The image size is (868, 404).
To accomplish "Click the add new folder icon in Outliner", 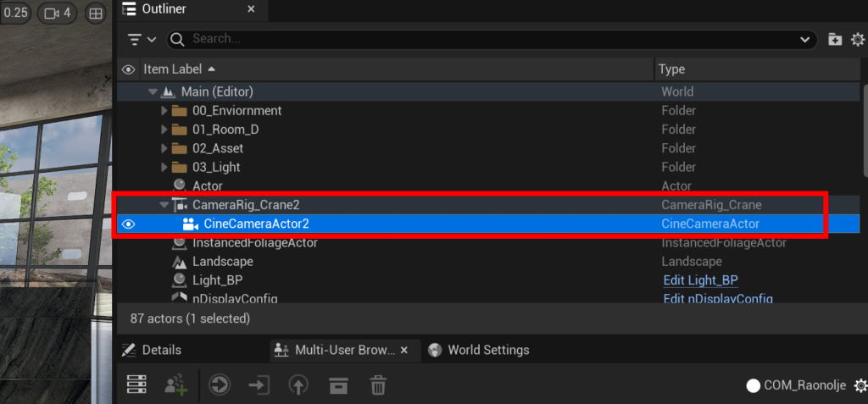I will (835, 39).
